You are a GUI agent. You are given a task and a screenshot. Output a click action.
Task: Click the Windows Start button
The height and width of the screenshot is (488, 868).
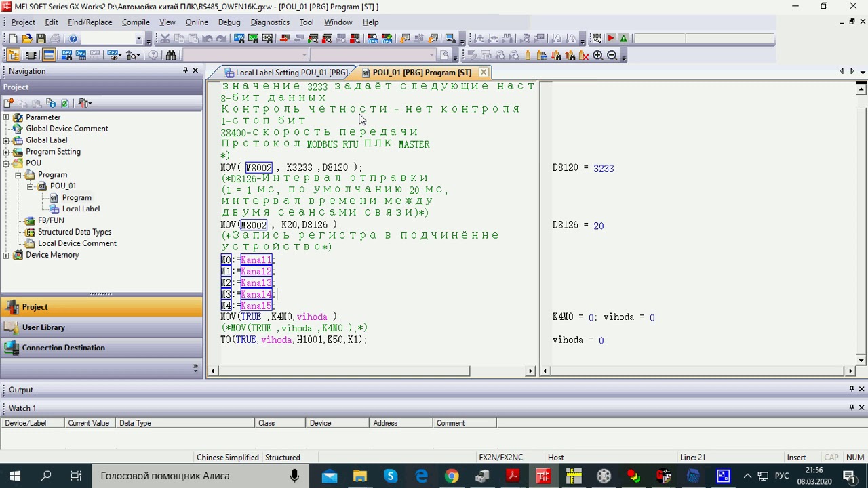[x=15, y=476]
